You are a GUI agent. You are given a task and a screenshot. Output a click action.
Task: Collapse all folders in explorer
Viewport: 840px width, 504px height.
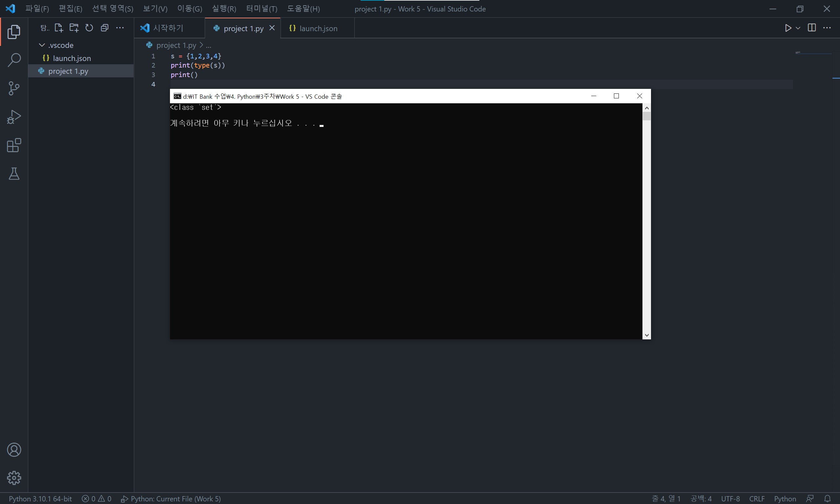pyautogui.click(x=105, y=28)
